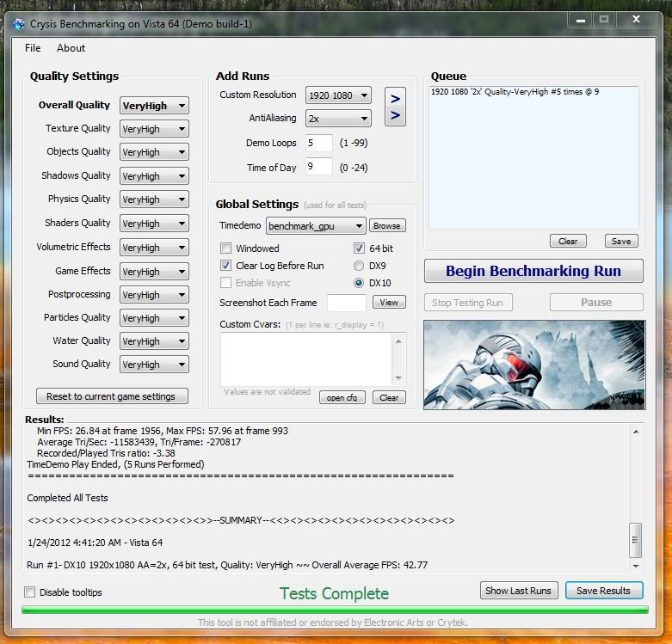
Task: Uncheck Clear Log Before Run
Action: (x=225, y=266)
